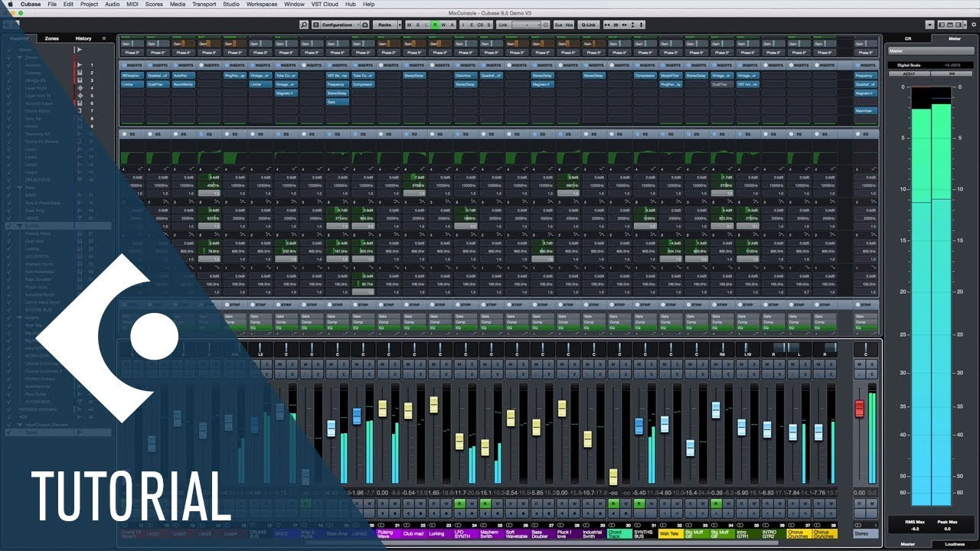The width and height of the screenshot is (980, 551).
Task: Click the list icon left of Configurations
Action: 316,24
